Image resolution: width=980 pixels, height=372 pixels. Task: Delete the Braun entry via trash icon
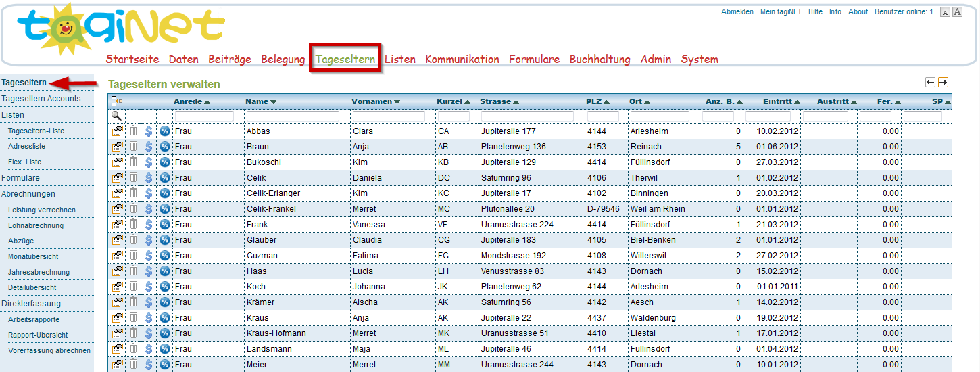point(133,147)
